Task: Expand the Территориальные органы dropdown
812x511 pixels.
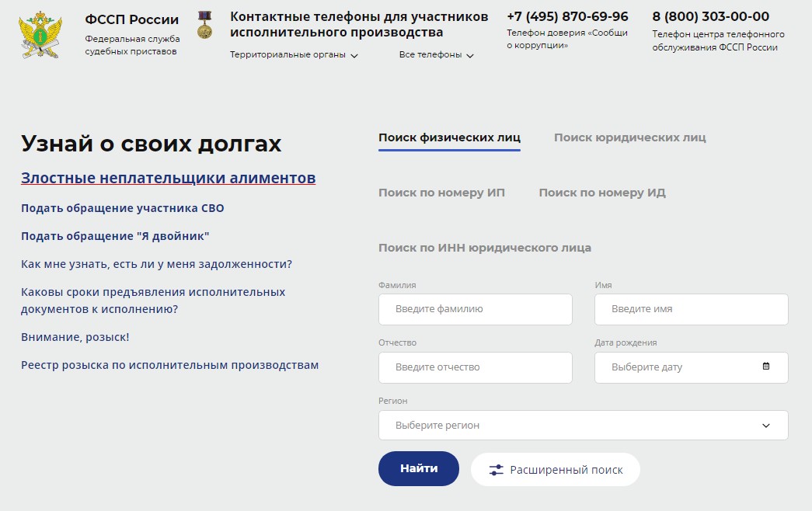Action: click(x=294, y=55)
